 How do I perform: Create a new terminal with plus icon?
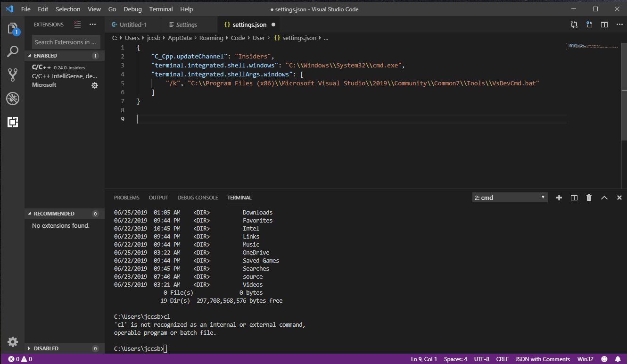click(559, 198)
